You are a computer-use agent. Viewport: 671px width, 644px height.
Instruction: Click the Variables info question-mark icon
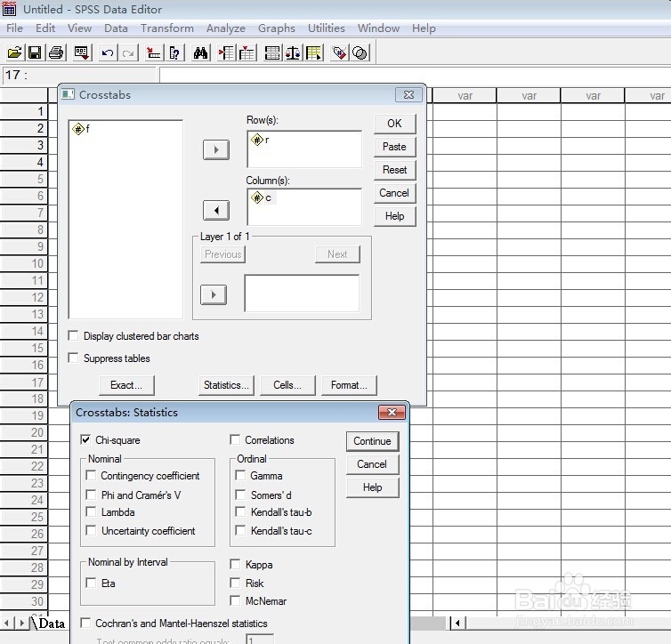tap(174, 53)
